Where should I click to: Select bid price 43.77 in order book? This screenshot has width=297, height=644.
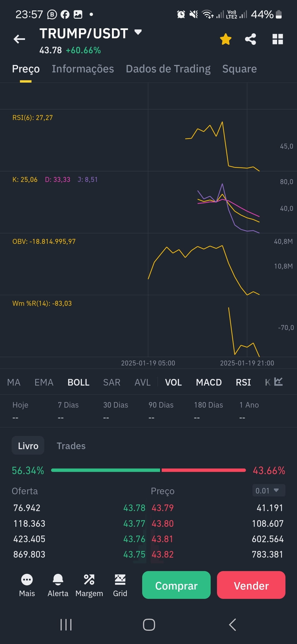point(134,523)
